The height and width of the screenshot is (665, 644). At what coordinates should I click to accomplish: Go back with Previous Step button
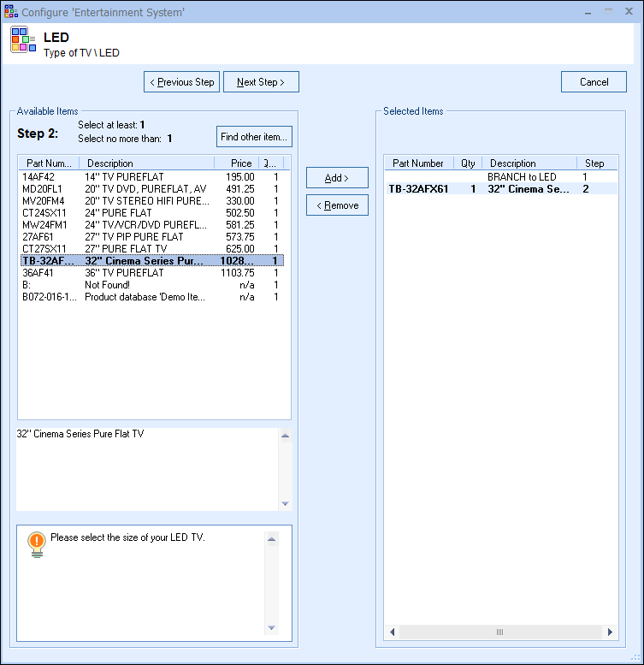pos(182,82)
